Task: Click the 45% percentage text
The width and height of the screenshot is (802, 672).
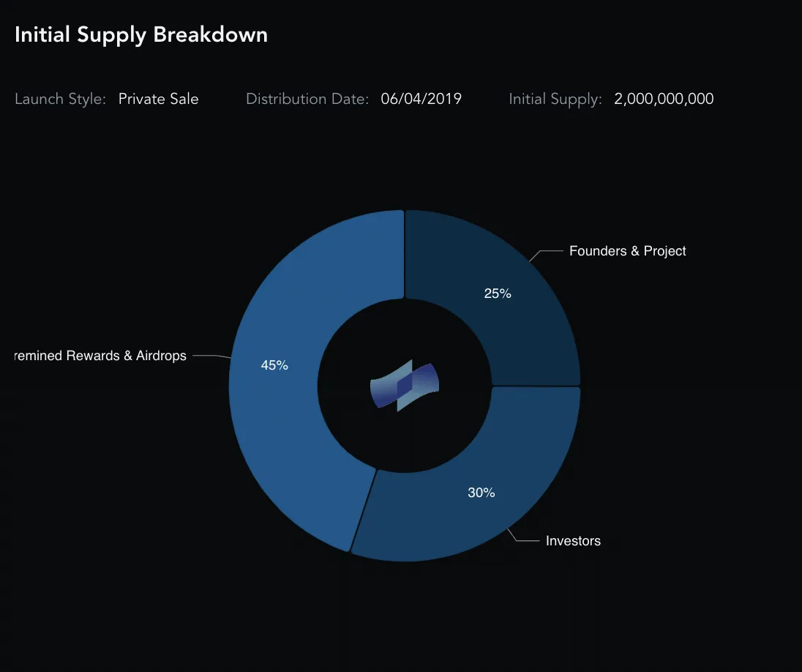Action: tap(274, 365)
